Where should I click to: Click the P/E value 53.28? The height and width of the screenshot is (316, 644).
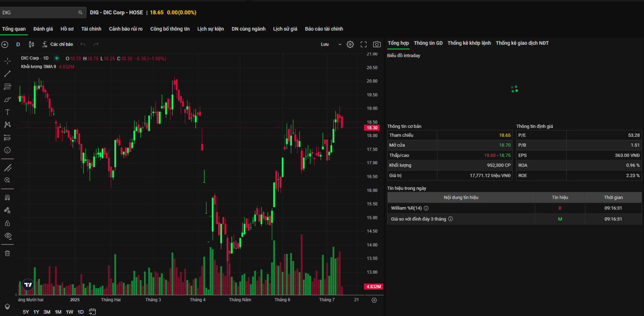coord(634,135)
